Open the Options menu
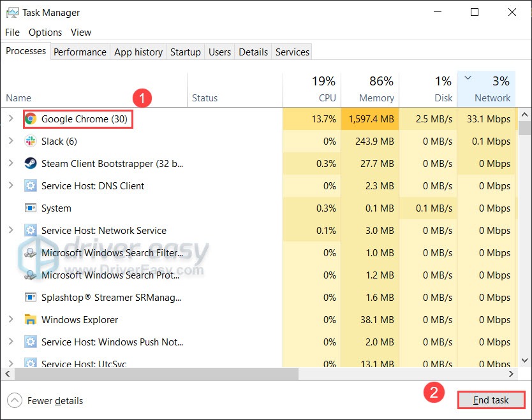The height and width of the screenshot is (420, 532). pyautogui.click(x=45, y=33)
